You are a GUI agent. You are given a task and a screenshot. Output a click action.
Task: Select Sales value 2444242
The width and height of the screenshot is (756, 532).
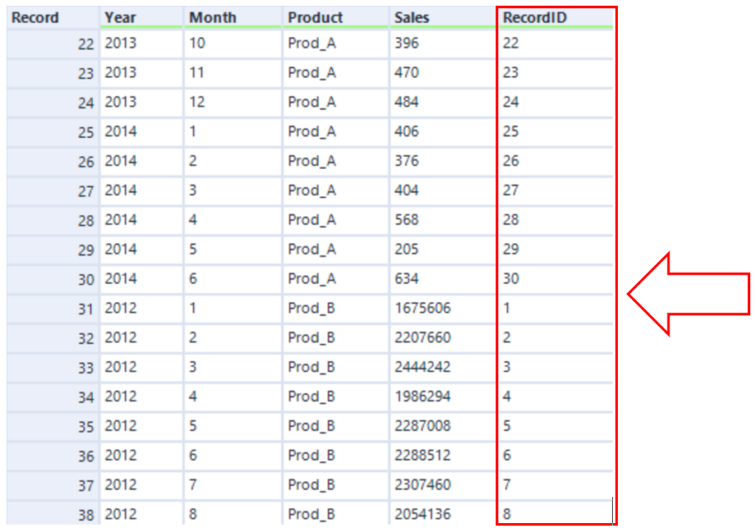(x=443, y=367)
